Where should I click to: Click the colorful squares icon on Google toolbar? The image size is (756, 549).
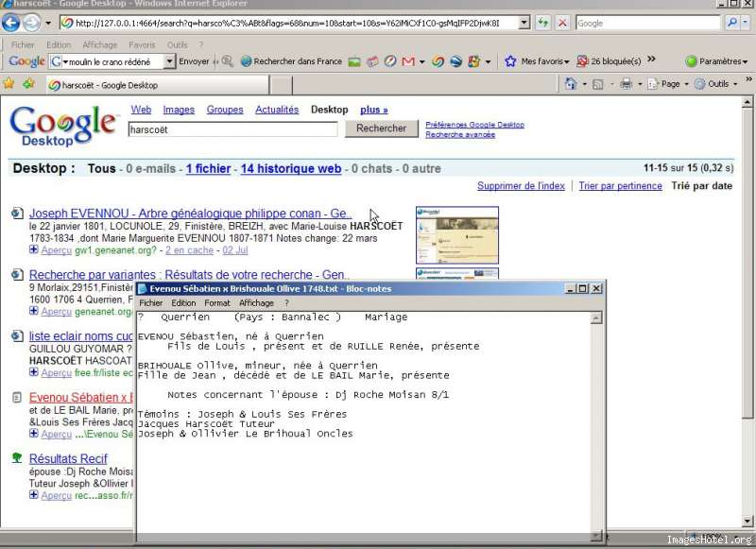point(474,61)
